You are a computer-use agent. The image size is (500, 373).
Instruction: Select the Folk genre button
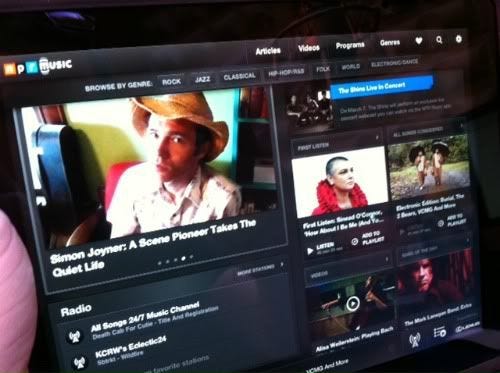point(323,69)
